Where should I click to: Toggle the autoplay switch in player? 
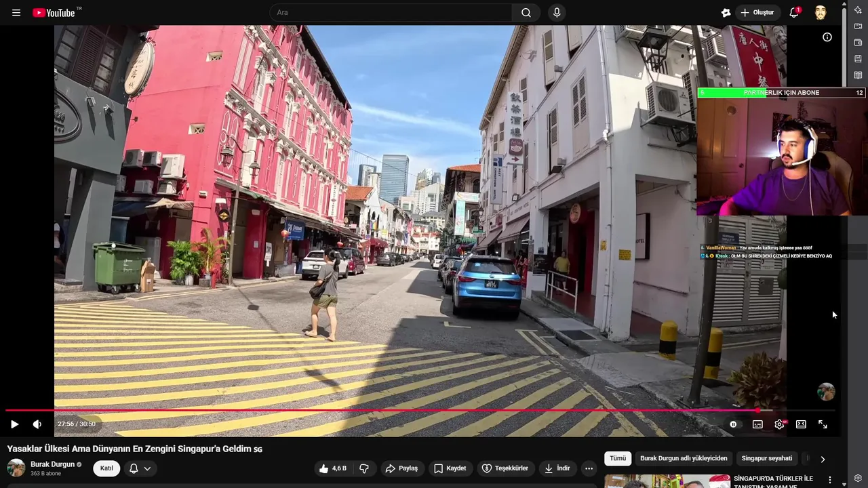click(734, 424)
